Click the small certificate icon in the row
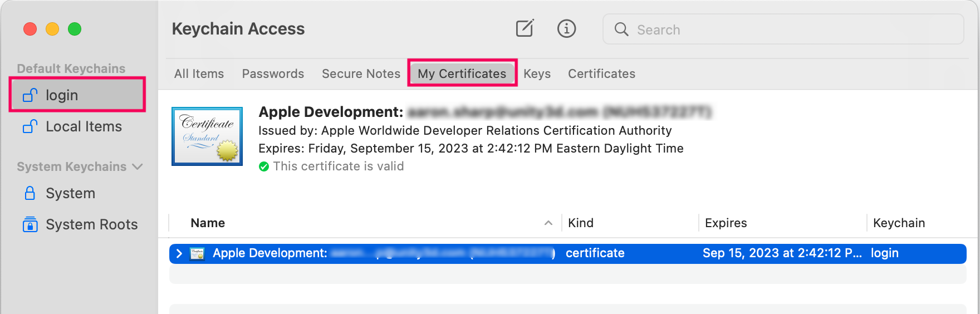Screen dimensions: 980x314 197,254
